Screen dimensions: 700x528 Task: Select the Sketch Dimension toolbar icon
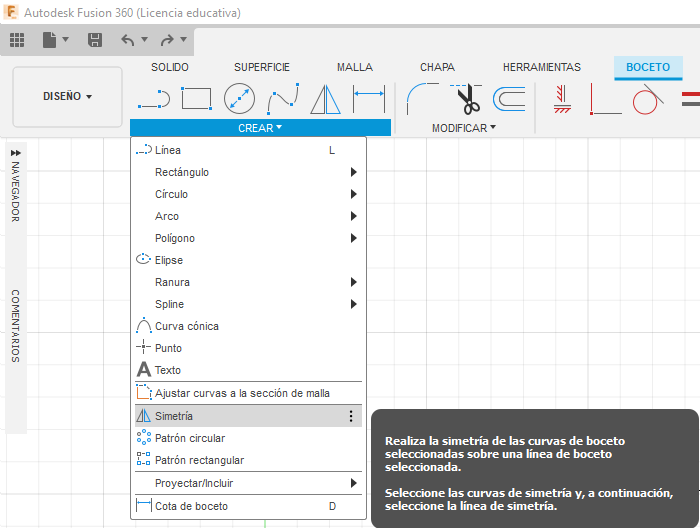pyautogui.click(x=368, y=99)
